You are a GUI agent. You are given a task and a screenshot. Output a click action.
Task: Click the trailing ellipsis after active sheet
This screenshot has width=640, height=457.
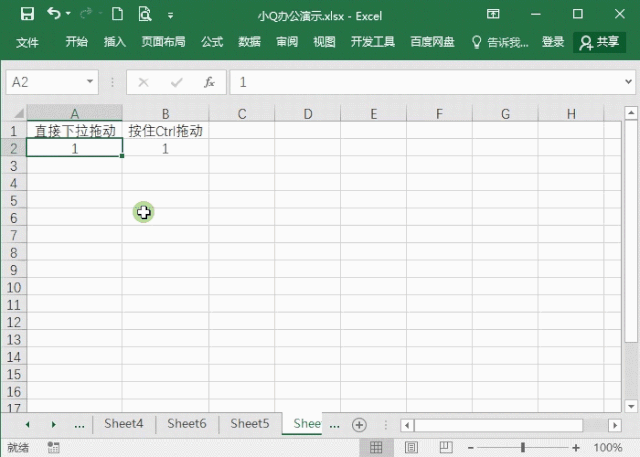pyautogui.click(x=335, y=425)
